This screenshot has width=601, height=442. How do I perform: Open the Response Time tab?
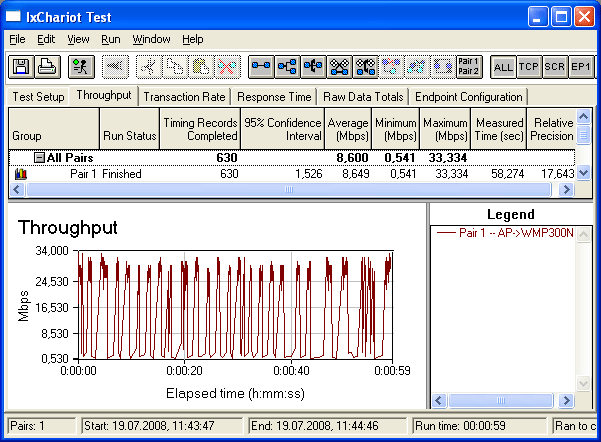pyautogui.click(x=273, y=97)
